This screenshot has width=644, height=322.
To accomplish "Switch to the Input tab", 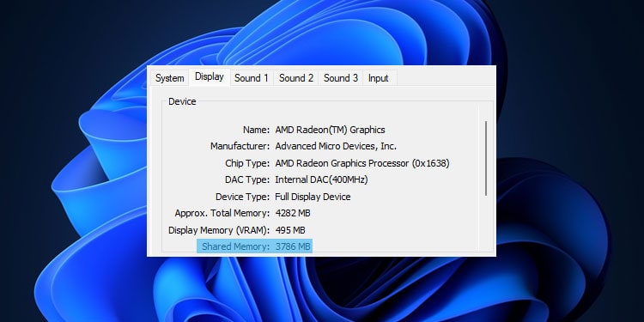I will click(379, 78).
